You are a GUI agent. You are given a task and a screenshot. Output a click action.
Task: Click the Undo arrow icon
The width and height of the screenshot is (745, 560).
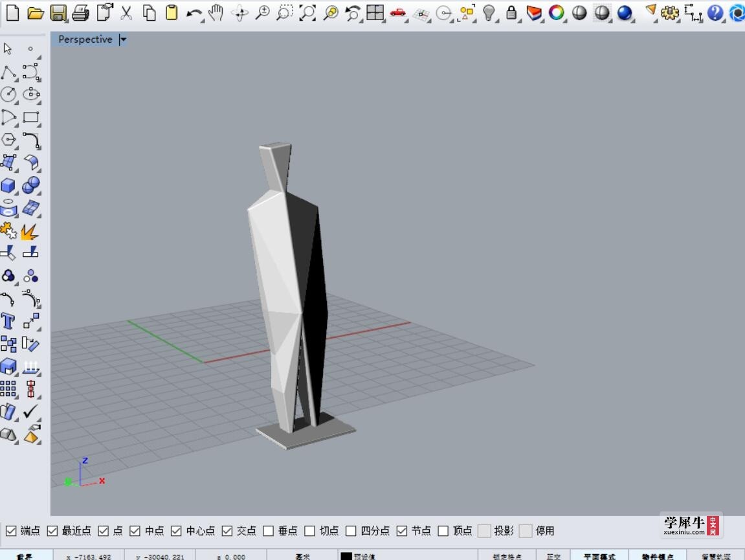click(x=194, y=14)
